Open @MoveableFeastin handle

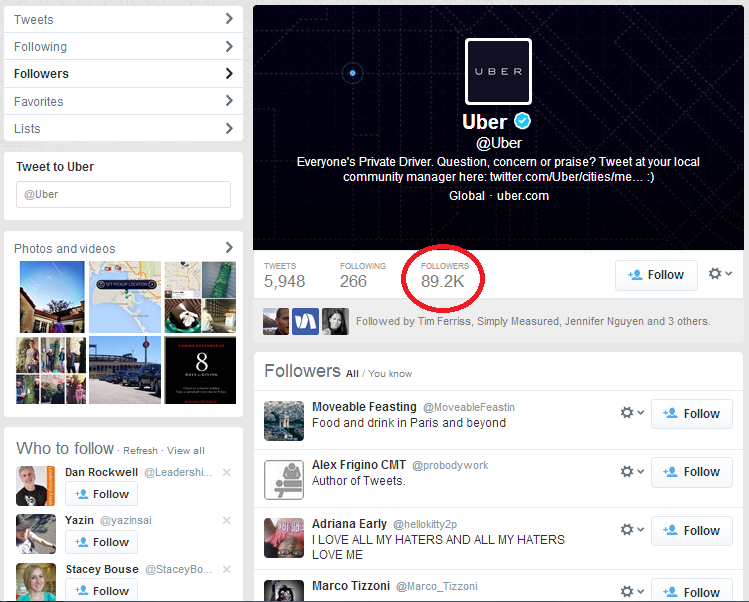tap(469, 407)
